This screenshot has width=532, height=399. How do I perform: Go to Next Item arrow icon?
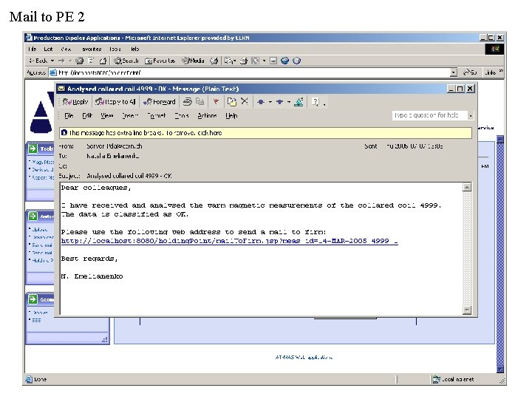[x=279, y=102]
